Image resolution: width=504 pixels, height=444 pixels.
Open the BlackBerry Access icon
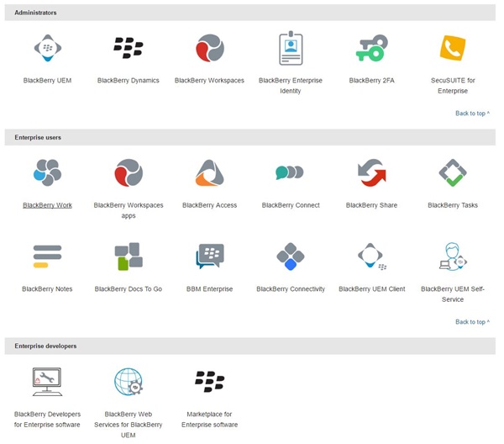click(x=209, y=172)
